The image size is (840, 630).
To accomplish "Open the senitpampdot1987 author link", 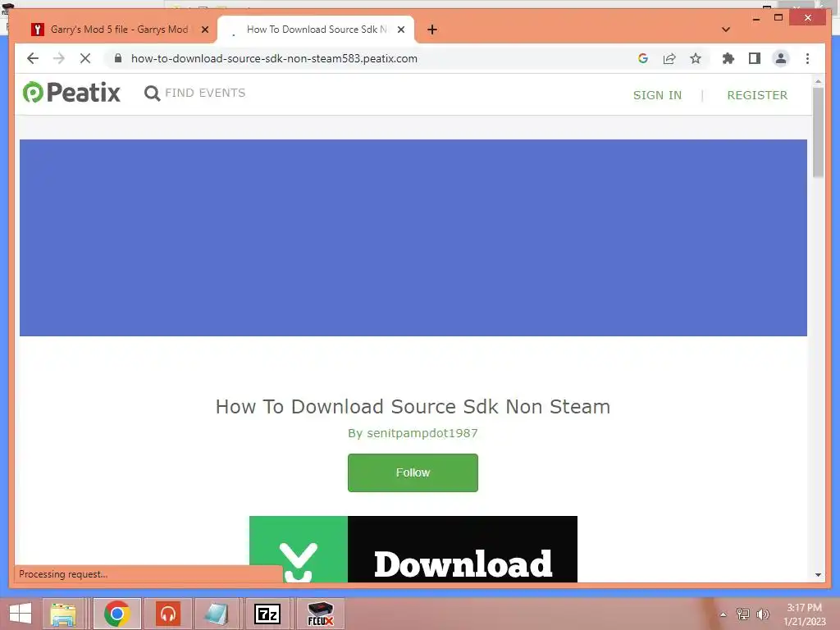I will click(422, 433).
